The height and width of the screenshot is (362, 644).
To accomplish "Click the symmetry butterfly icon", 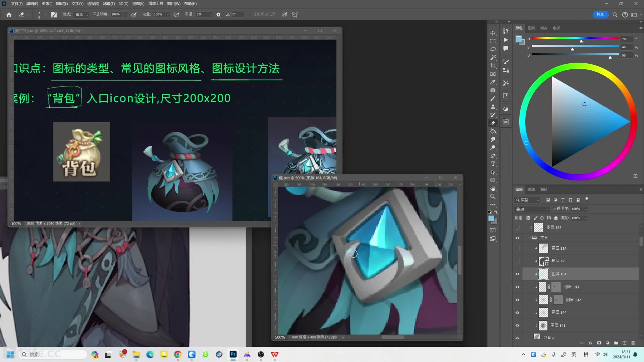I will coord(295,15).
